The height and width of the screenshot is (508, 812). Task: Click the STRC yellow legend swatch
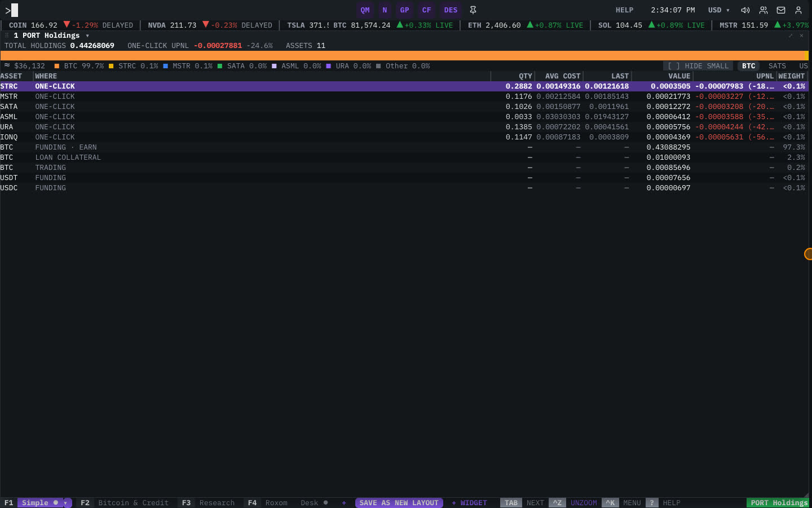(111, 66)
